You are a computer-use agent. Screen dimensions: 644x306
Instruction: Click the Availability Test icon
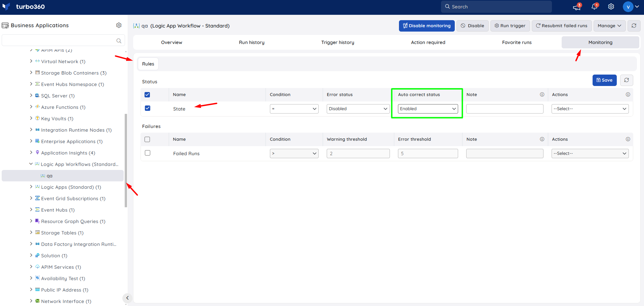point(37,278)
